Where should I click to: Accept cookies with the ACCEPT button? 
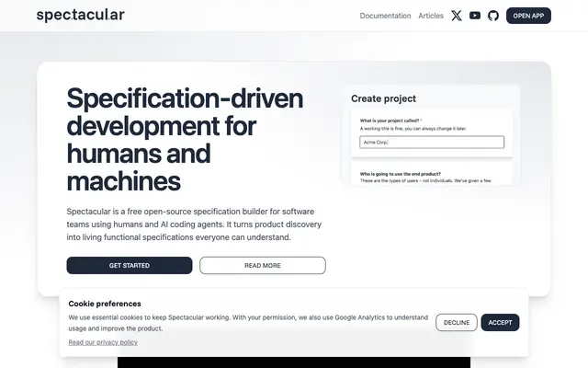pos(500,323)
